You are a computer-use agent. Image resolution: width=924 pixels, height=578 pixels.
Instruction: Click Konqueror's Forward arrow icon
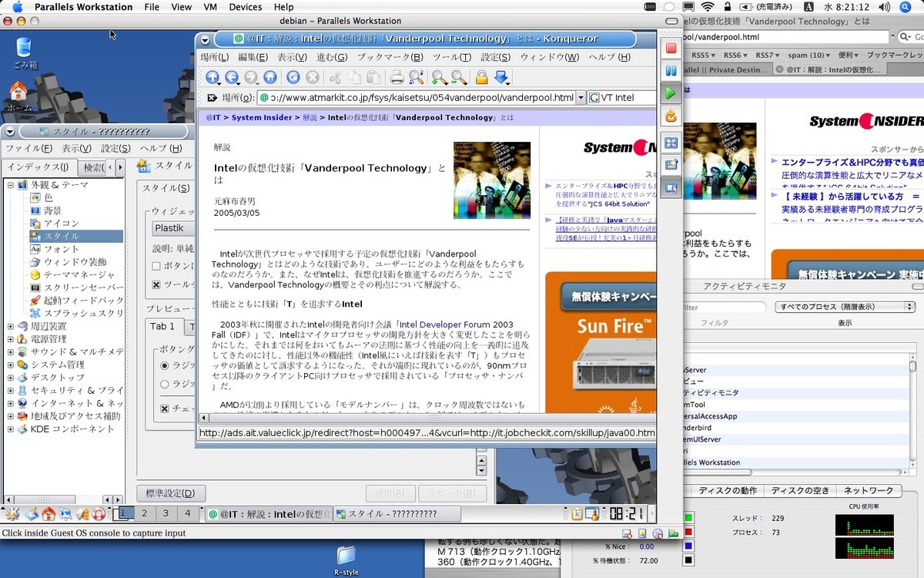[x=250, y=77]
